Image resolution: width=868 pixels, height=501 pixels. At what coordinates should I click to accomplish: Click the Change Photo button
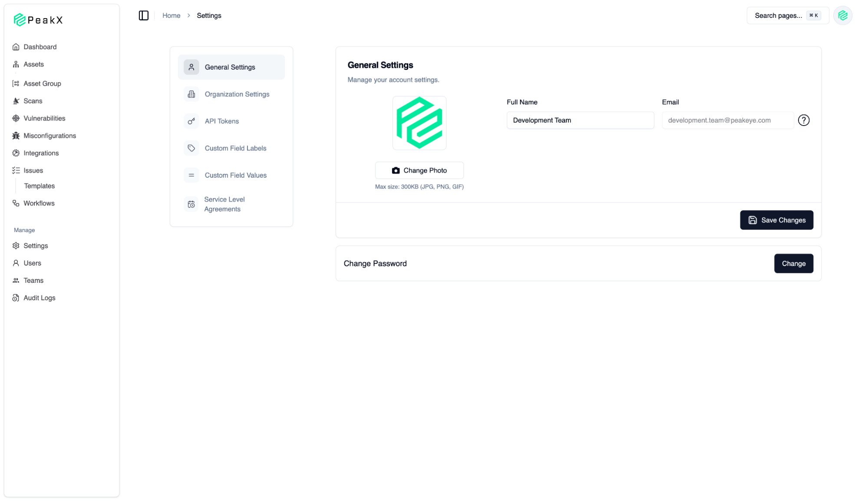[419, 170]
